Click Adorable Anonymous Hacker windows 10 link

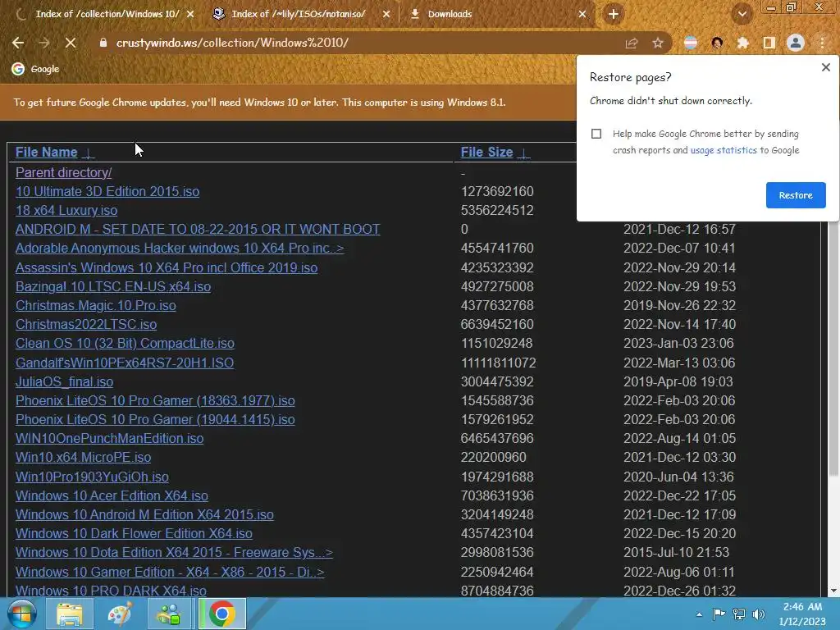pyautogui.click(x=180, y=248)
